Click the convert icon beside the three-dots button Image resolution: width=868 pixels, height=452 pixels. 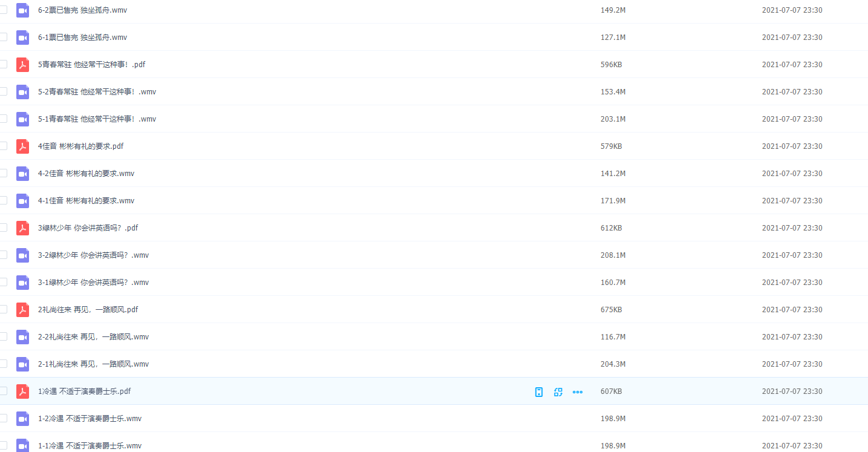558,392
